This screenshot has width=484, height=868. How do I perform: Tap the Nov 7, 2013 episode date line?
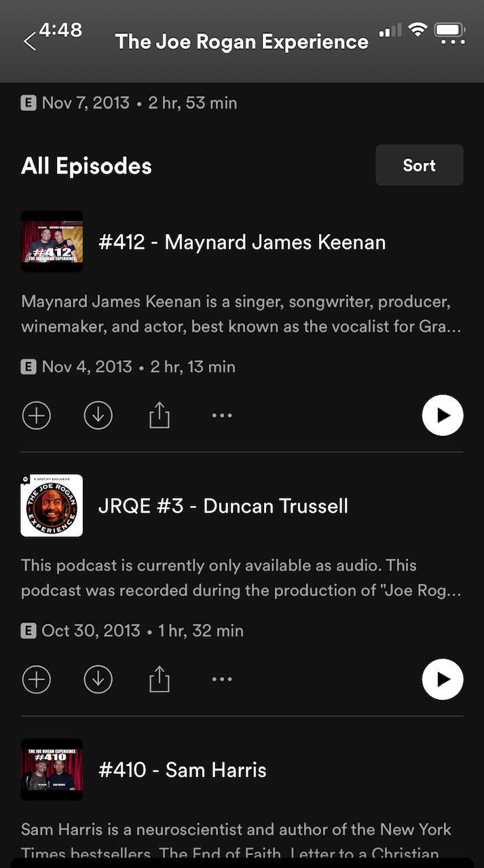(139, 103)
